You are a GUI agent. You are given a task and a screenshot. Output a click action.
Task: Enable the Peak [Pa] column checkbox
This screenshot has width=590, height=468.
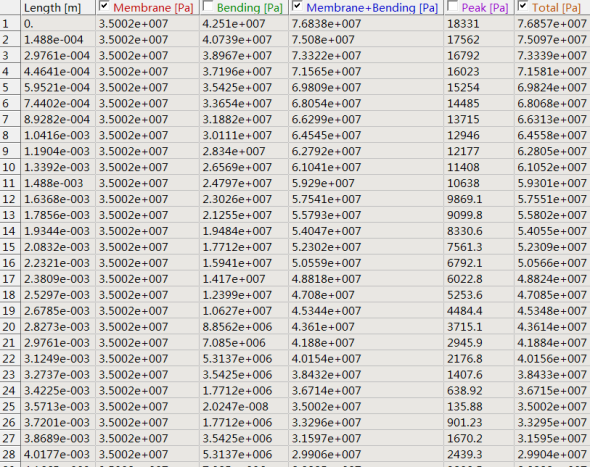(452, 6)
